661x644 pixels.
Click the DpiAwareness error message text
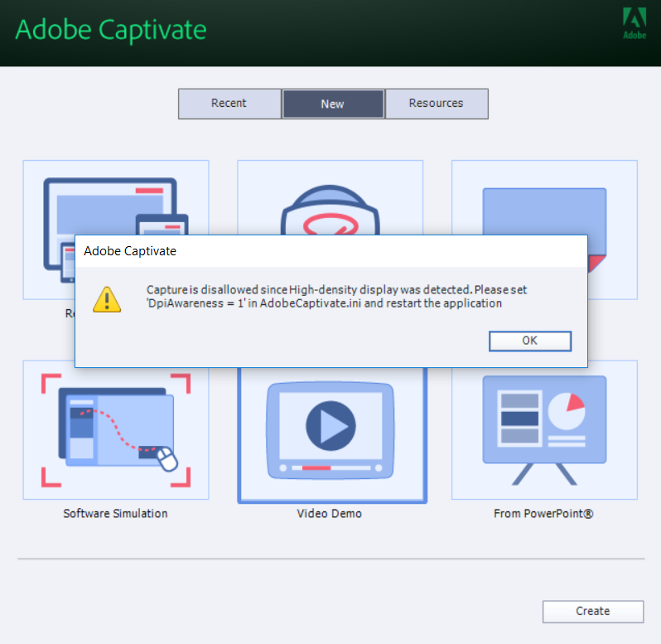[336, 297]
